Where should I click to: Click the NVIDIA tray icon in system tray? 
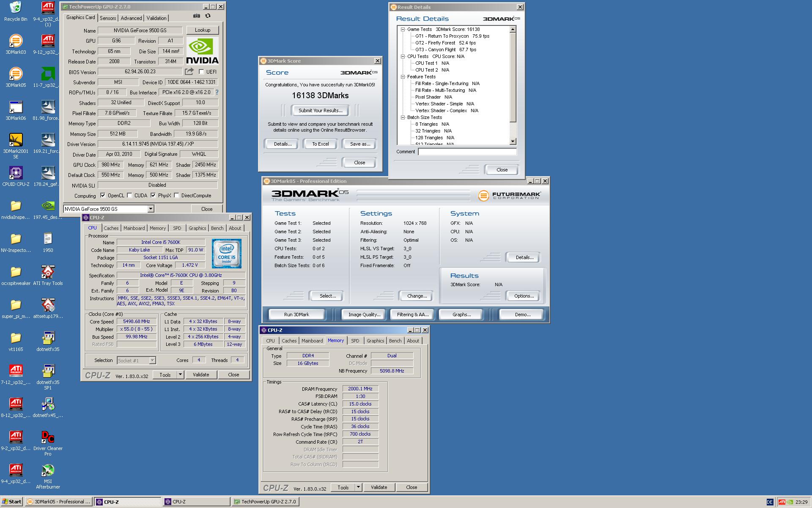790,502
